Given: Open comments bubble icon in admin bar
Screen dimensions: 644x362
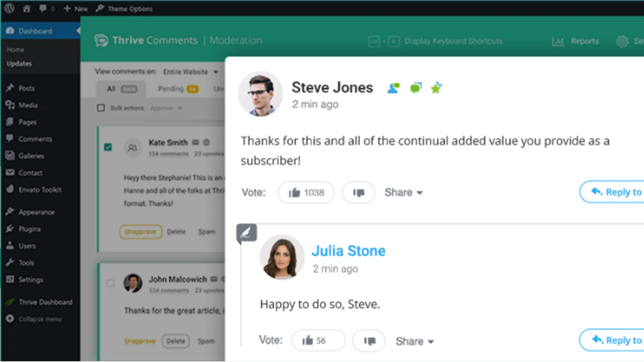Looking at the screenshot, I should point(43,8).
